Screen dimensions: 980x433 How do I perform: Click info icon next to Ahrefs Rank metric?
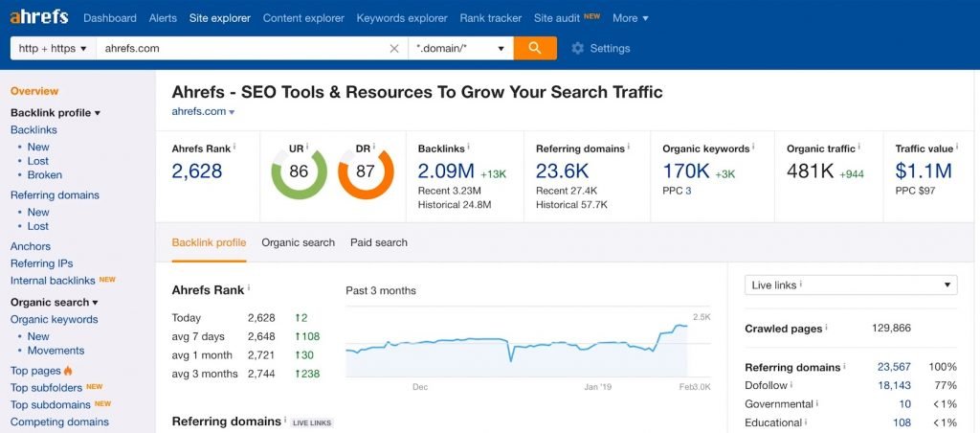pos(234,147)
